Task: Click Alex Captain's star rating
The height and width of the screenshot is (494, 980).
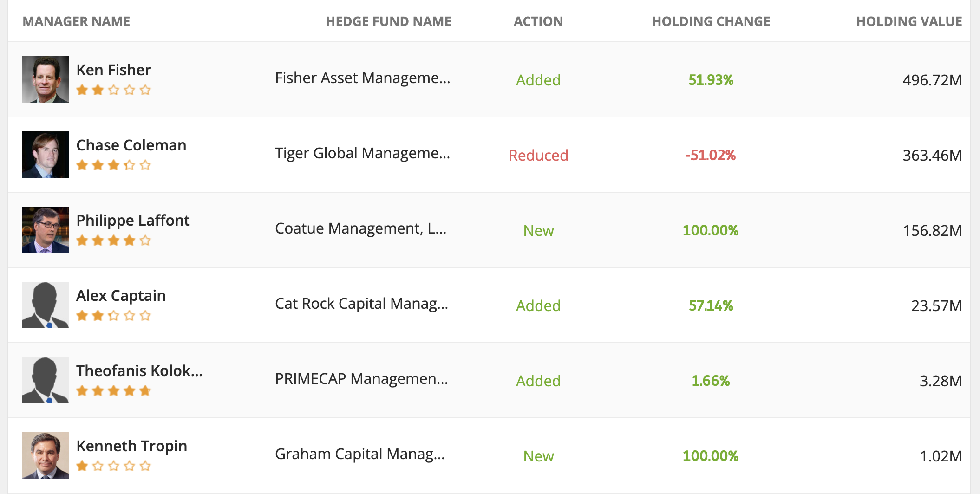Action: click(114, 316)
